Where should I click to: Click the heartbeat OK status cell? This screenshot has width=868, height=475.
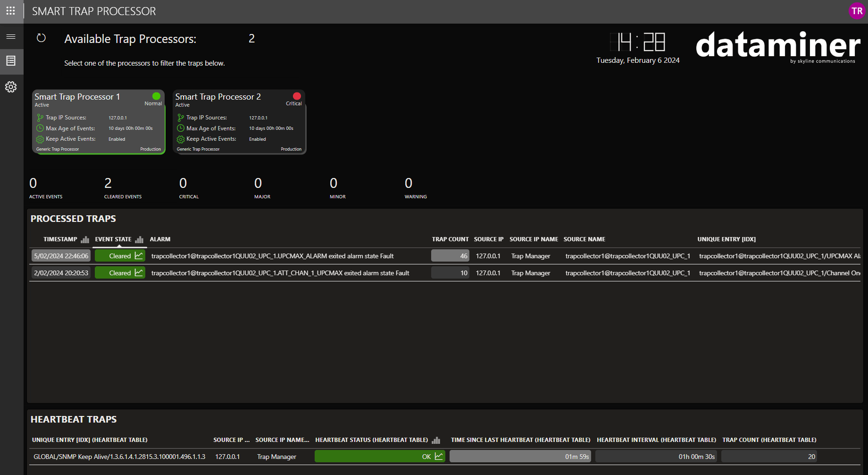point(380,456)
